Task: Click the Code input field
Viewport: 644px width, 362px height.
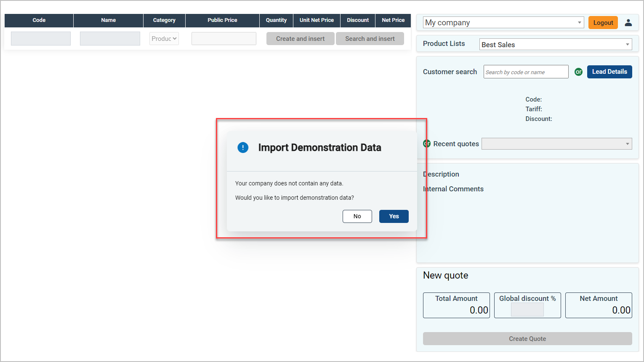Action: [x=41, y=39]
